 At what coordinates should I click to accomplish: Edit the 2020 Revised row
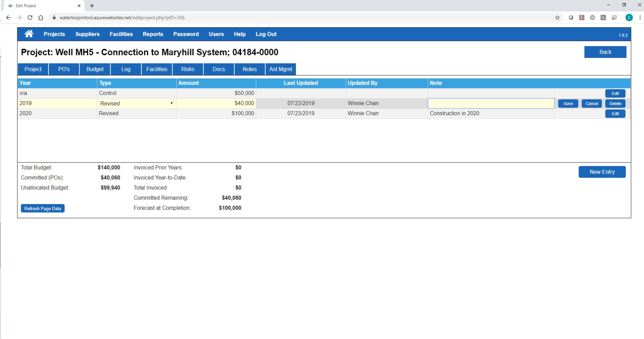(x=615, y=114)
